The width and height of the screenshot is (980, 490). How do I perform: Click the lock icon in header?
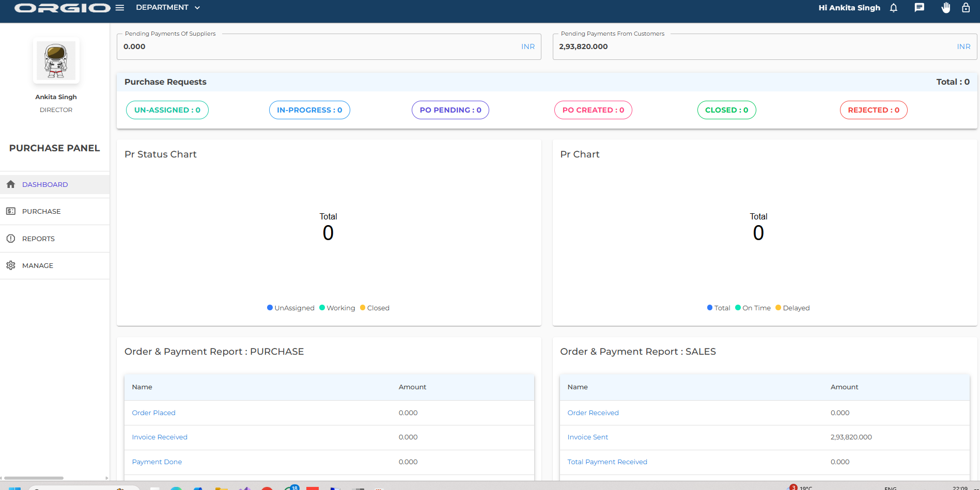click(966, 8)
